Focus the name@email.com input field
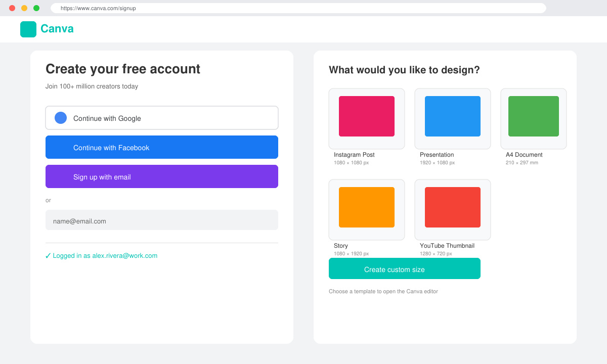The image size is (607, 364). tap(162, 220)
